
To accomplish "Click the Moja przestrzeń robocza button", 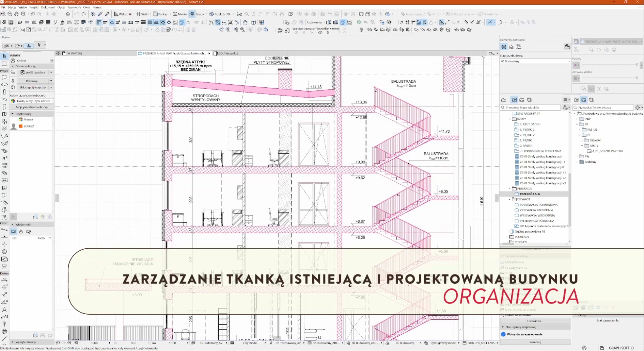I will 32,107.
